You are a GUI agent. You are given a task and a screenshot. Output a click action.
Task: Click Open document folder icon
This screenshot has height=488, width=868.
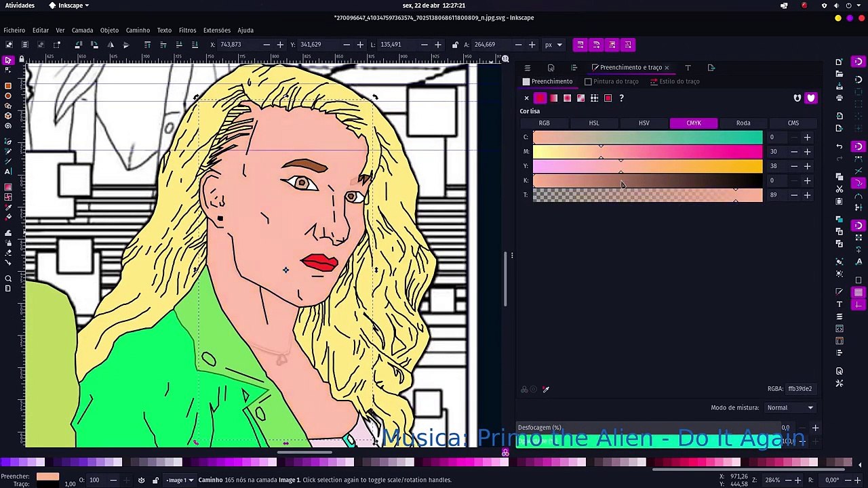pyautogui.click(x=840, y=73)
